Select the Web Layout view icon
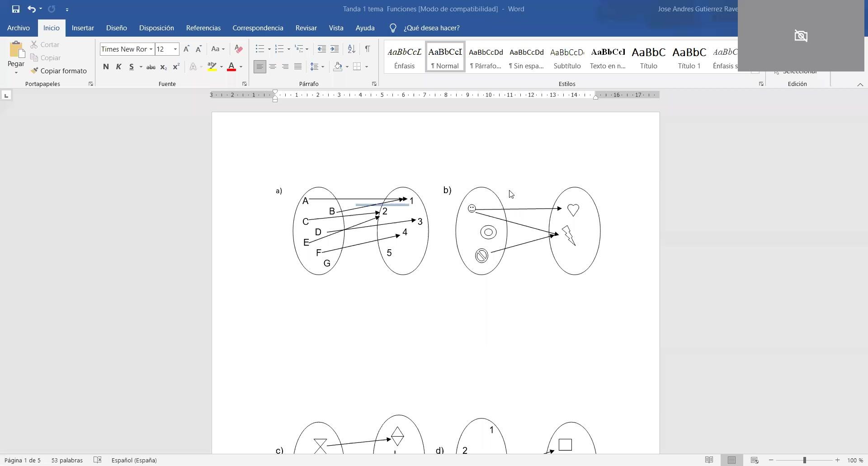The image size is (868, 466). 754,460
